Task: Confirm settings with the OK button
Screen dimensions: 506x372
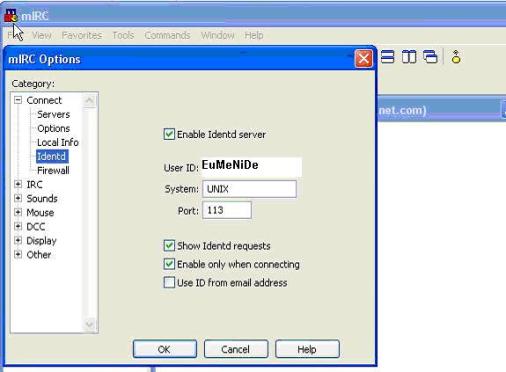Action: click(x=165, y=349)
